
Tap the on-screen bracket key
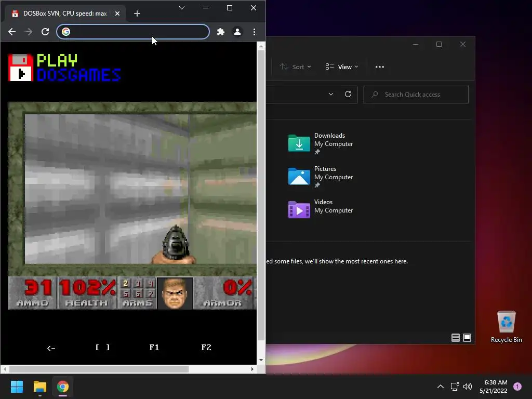click(102, 348)
